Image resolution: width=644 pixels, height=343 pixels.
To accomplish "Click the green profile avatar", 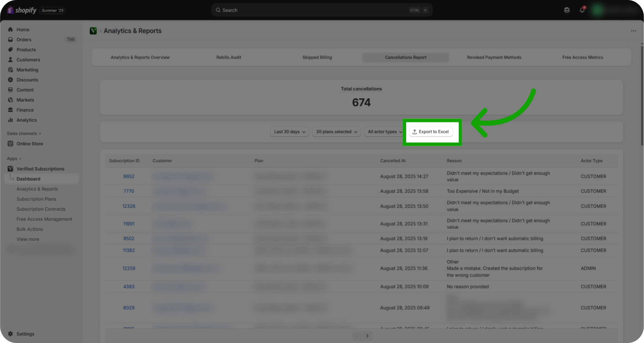I will coord(597,10).
